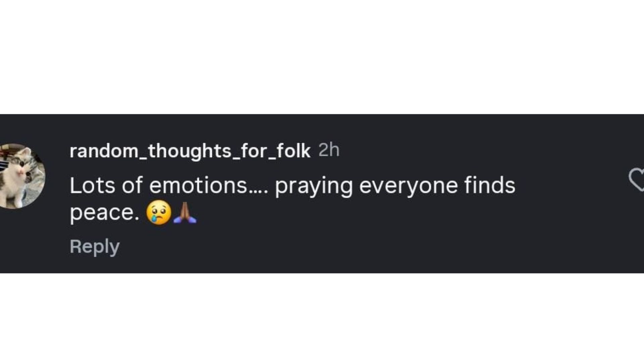Click the crying face emoji
This screenshot has width=644, height=362.
[159, 213]
